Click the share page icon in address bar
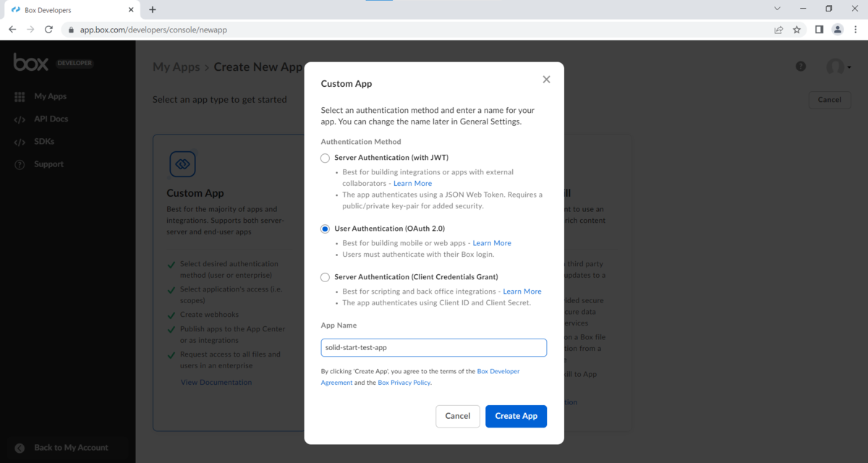 [x=778, y=30]
